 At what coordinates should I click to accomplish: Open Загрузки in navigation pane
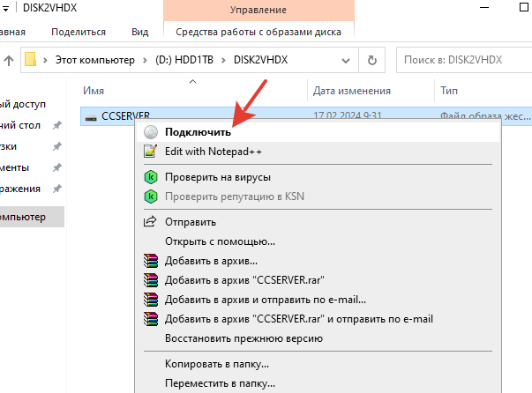pyautogui.click(x=9, y=146)
